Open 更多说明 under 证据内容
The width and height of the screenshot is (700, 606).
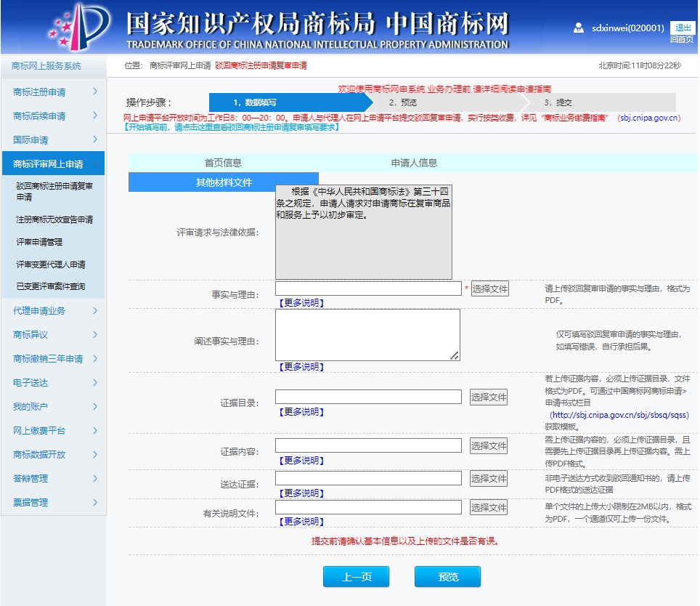(301, 461)
